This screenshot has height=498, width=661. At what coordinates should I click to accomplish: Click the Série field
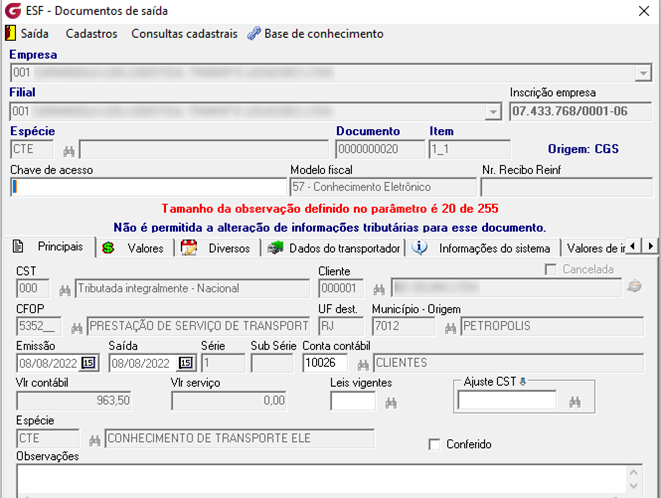[x=223, y=363]
